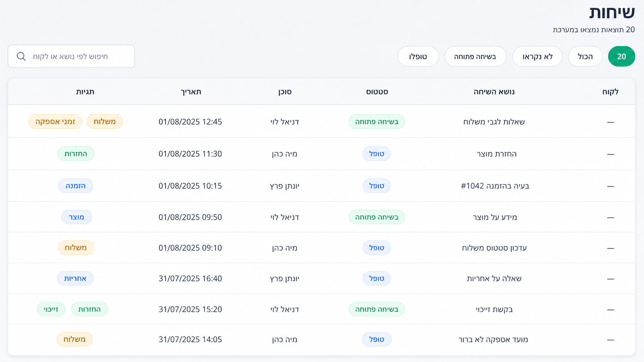This screenshot has height=362, width=644.
Task: Click date '31/07/2025 15:20'
Action: pyautogui.click(x=190, y=309)
